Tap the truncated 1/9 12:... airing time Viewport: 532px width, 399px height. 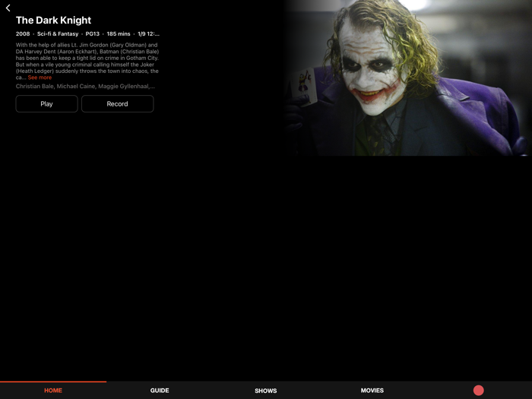[149, 34]
